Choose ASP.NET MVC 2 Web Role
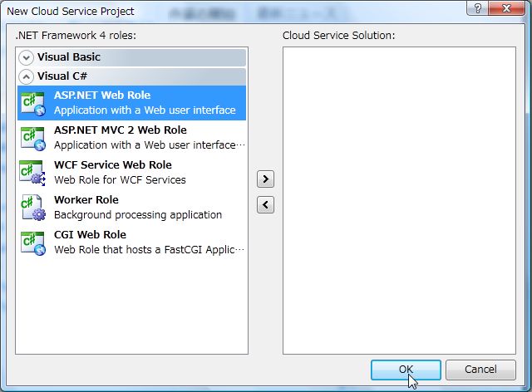 (x=145, y=138)
